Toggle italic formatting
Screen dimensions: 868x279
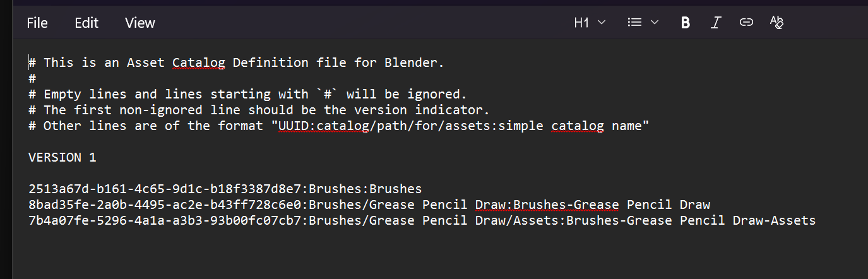715,23
